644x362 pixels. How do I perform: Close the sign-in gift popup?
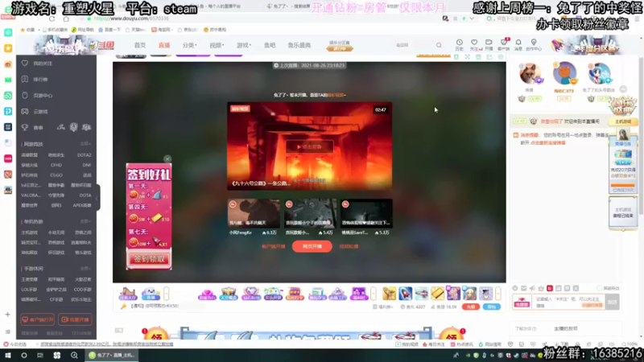[167, 158]
